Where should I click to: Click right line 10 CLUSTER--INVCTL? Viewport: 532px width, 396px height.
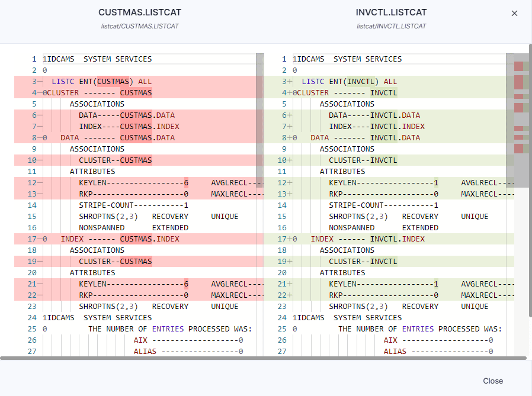(363, 160)
